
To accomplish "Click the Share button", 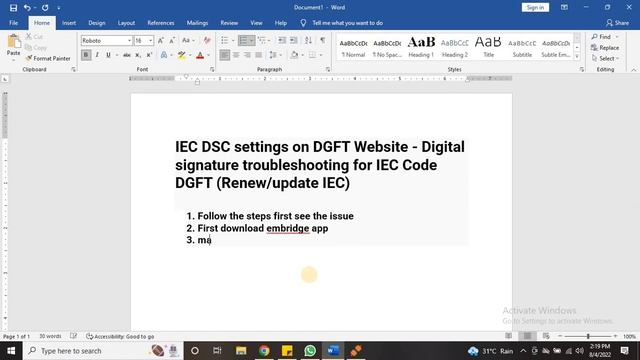I will pyautogui.click(x=618, y=23).
